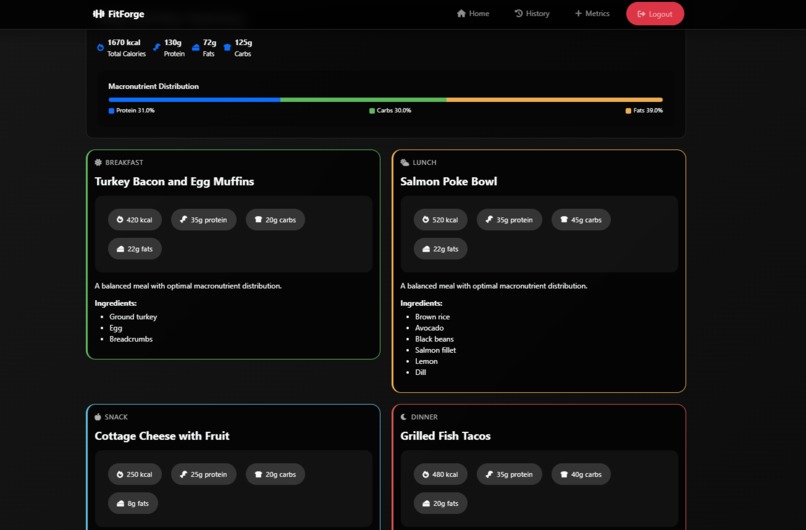Click the protein icon beside 130g
The image size is (806, 530).
(x=157, y=48)
